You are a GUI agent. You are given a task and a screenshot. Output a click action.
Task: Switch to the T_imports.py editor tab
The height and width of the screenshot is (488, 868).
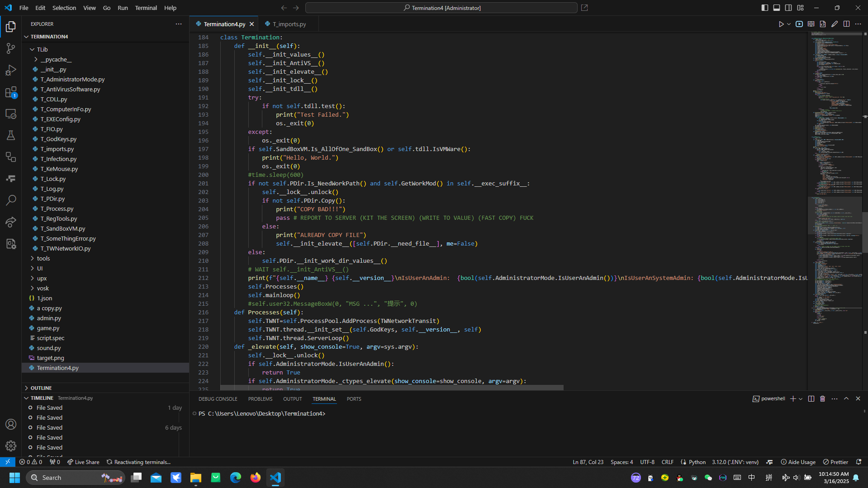289,24
